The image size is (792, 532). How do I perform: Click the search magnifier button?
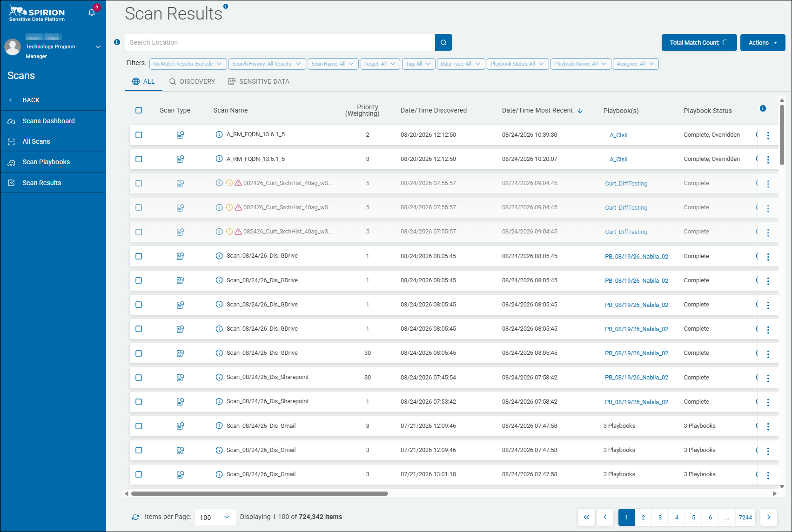coord(443,42)
